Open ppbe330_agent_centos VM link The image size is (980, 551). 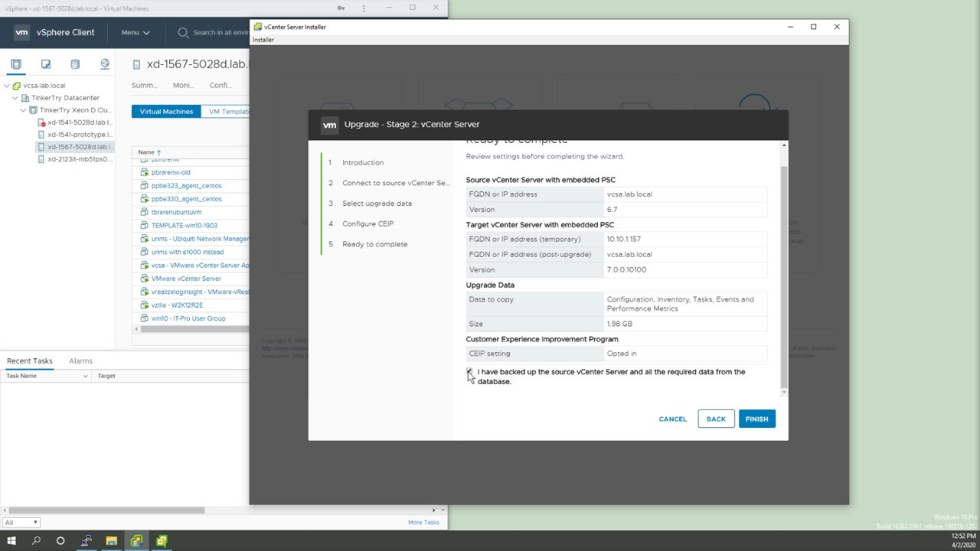coord(187,199)
